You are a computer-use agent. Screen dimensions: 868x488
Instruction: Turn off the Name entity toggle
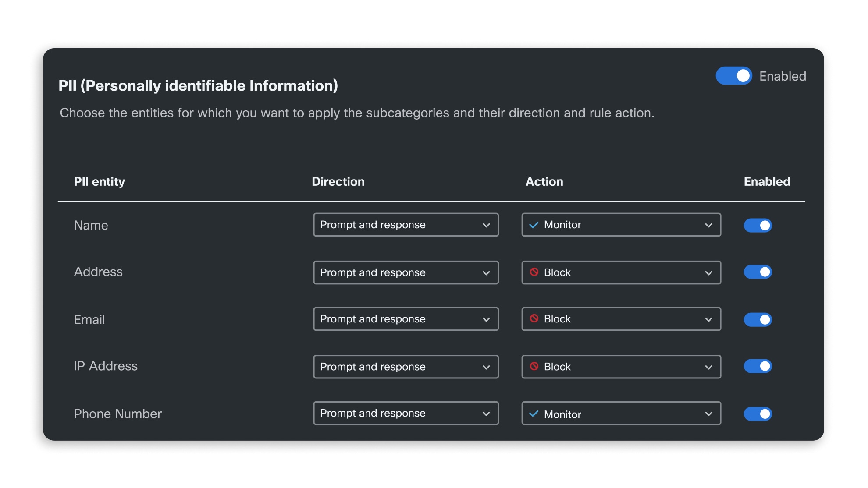point(758,225)
